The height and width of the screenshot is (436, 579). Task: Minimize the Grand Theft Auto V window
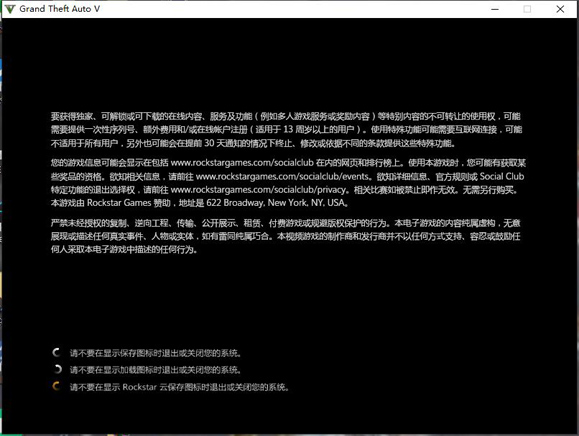[x=495, y=9]
